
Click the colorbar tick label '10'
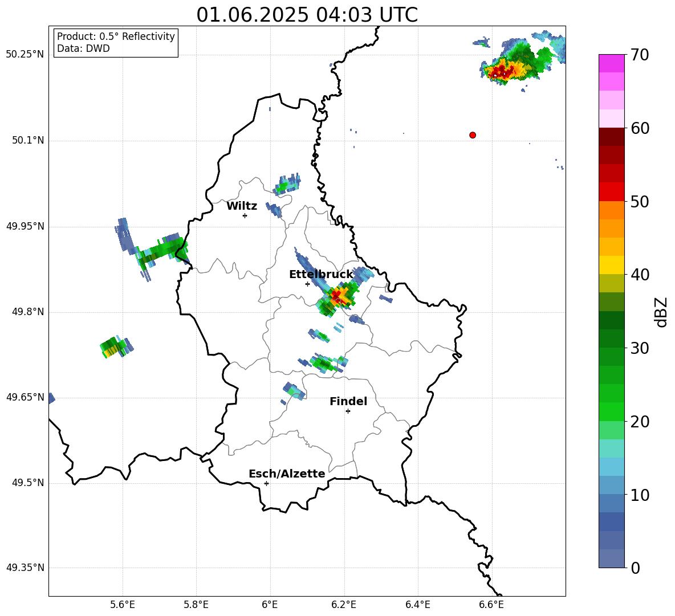click(x=639, y=495)
